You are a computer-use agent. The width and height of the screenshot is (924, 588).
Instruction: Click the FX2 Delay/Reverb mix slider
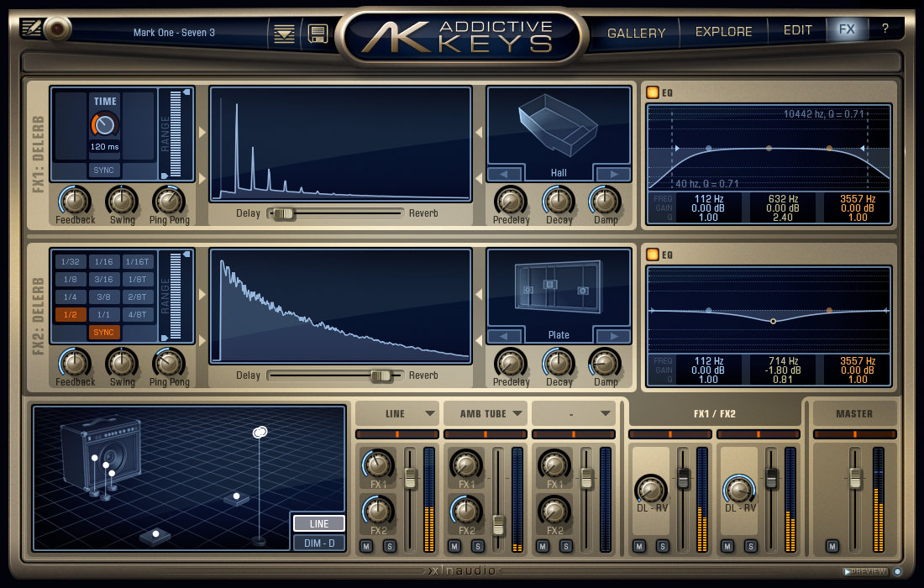[381, 375]
